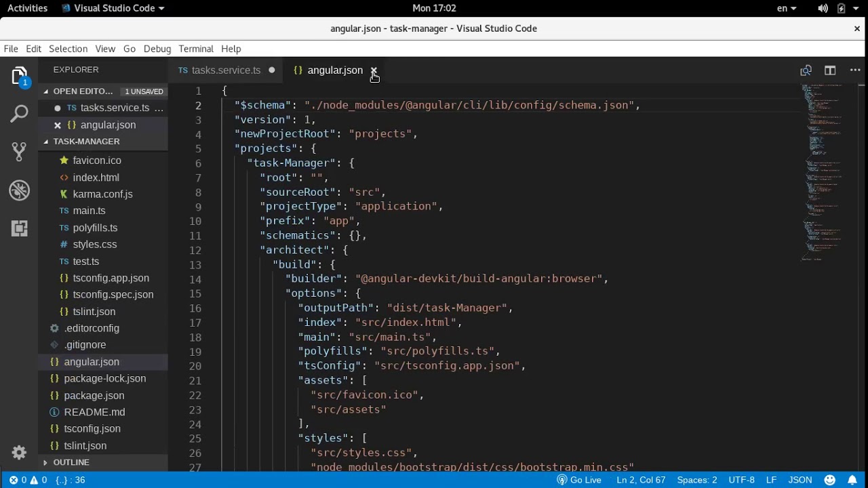Click the unsaved dot on tasks.service.ts tab
This screenshot has width=868, height=488.
[x=272, y=70]
